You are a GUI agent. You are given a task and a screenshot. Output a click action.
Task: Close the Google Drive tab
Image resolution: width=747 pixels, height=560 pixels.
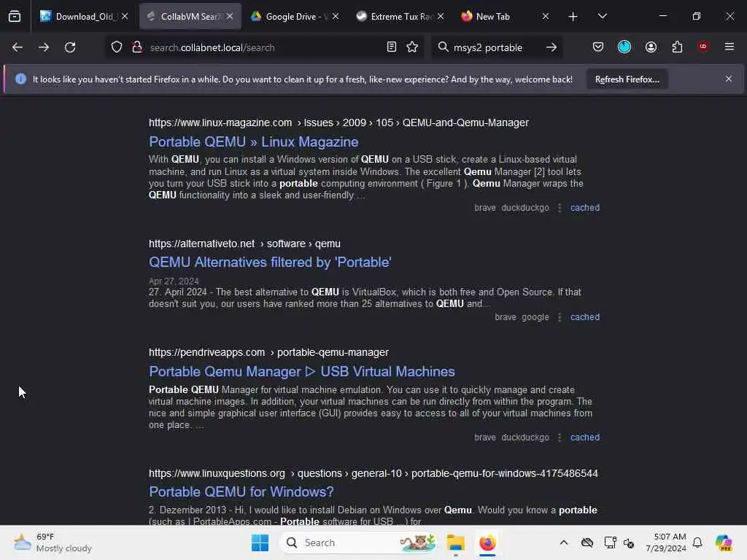pyautogui.click(x=336, y=17)
